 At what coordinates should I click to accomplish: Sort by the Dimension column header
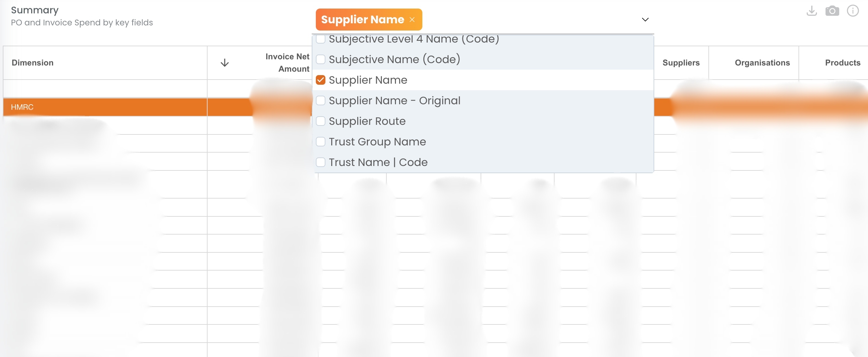(33, 63)
